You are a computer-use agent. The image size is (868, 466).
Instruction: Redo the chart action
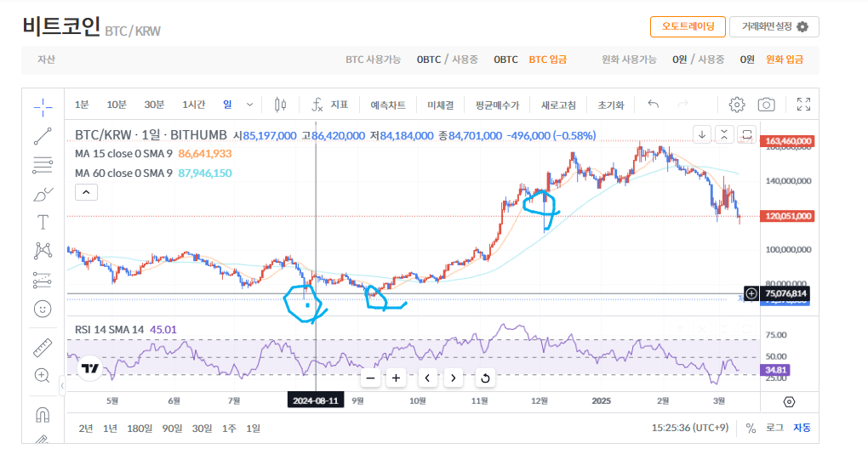(683, 104)
